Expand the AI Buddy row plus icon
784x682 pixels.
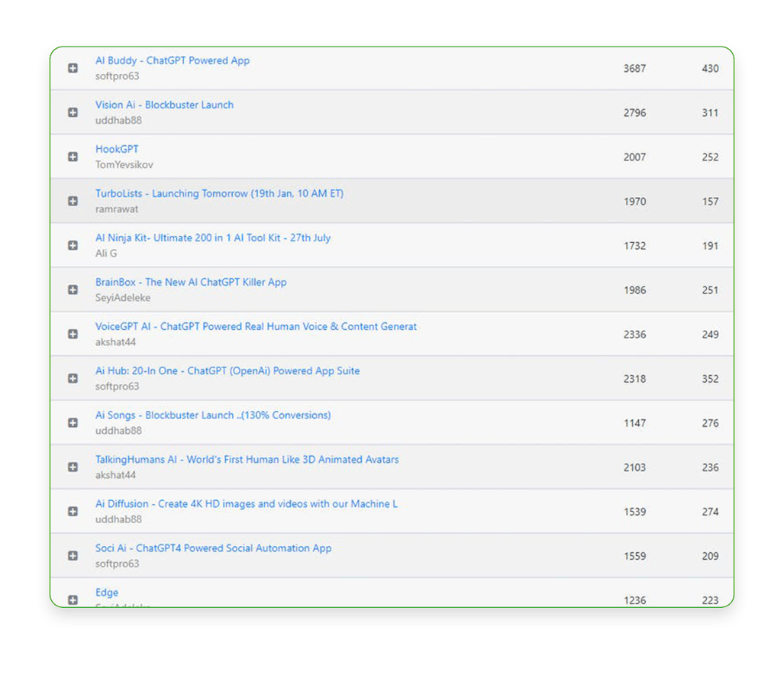pos(73,68)
